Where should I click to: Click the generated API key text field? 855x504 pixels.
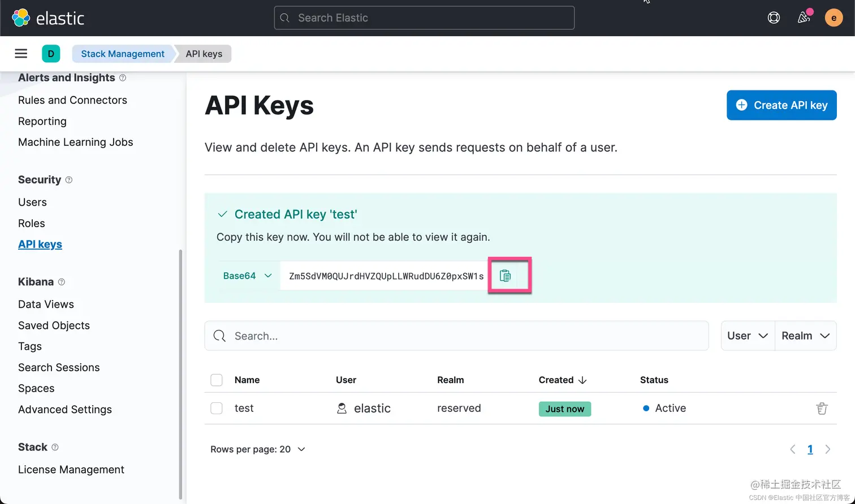coord(384,276)
